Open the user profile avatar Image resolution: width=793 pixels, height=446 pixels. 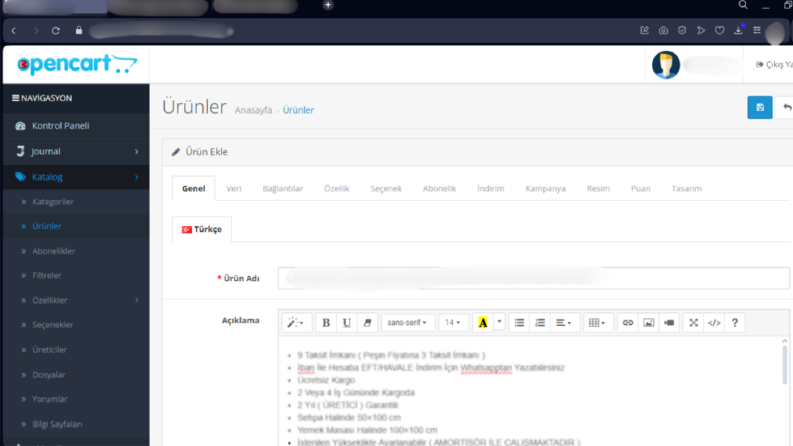pyautogui.click(x=666, y=65)
